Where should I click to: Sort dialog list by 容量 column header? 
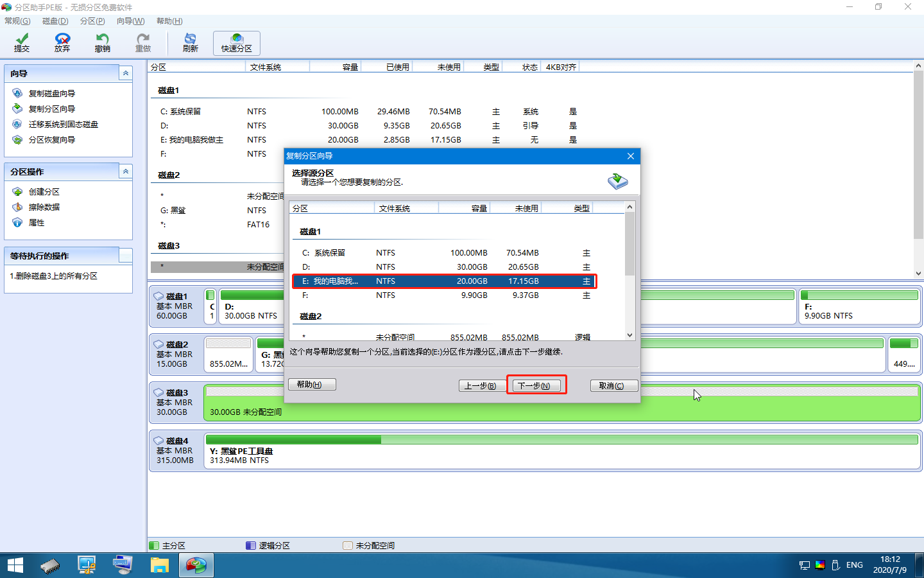pos(465,208)
